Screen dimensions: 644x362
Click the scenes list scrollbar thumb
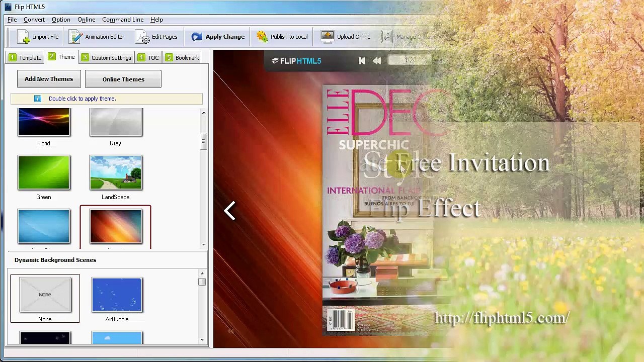tap(202, 282)
